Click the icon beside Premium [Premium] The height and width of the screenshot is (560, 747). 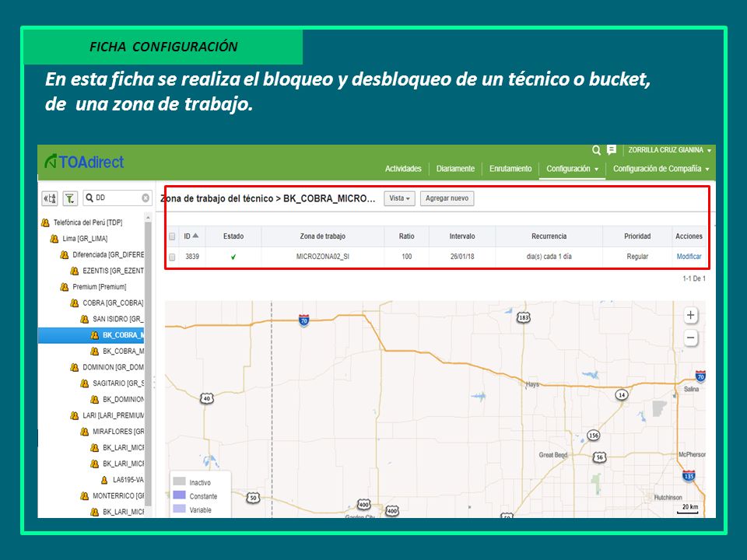coord(65,287)
